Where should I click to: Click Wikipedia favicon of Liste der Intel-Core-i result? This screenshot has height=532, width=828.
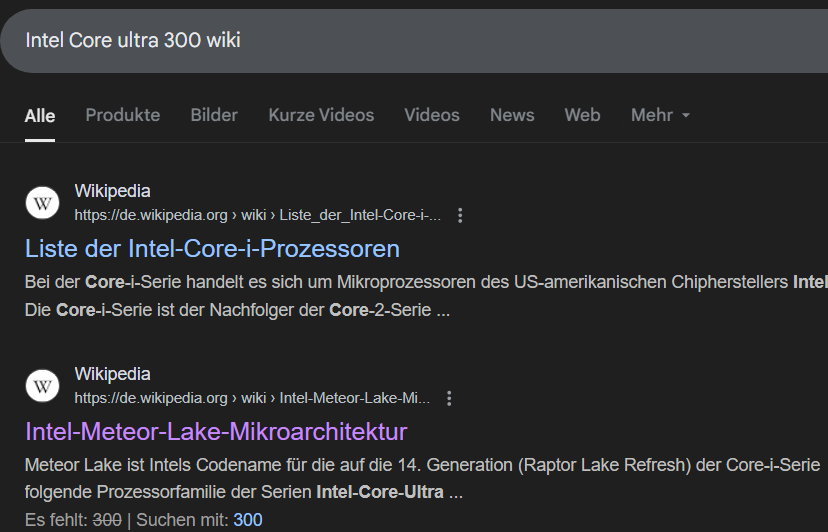[x=42, y=203]
